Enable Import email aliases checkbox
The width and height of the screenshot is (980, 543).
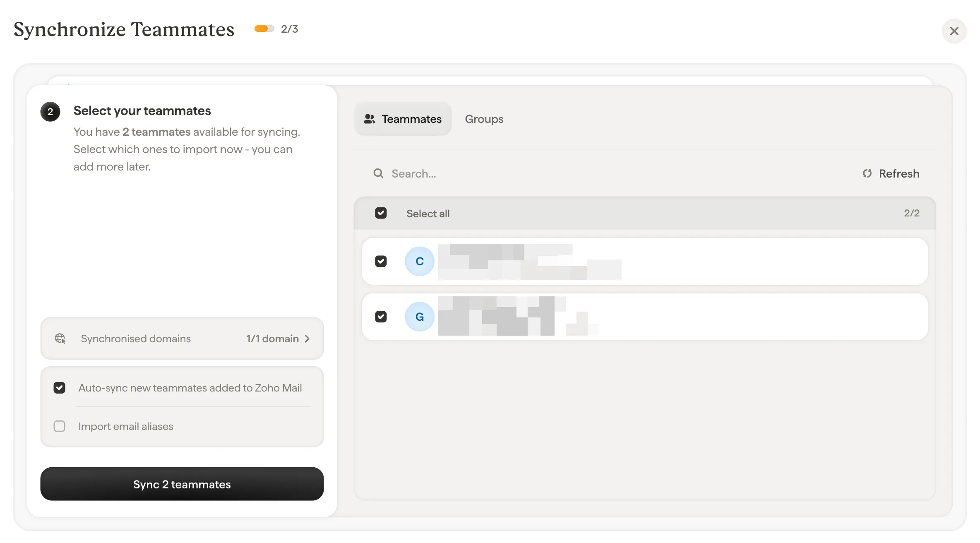coord(60,426)
